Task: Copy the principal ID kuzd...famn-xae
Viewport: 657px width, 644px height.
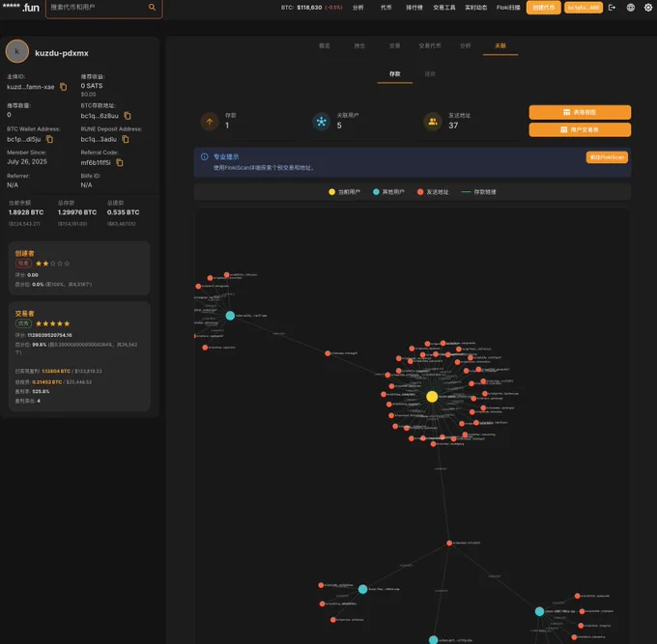Action: coord(63,87)
